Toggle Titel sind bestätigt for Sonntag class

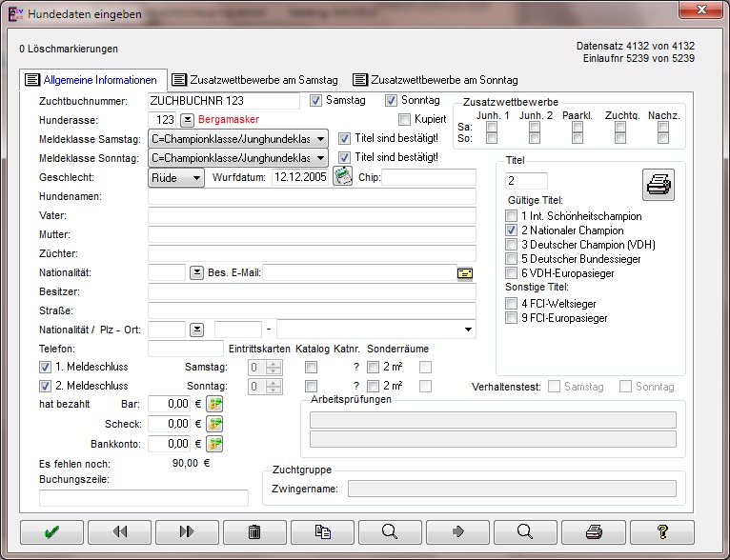(344, 157)
